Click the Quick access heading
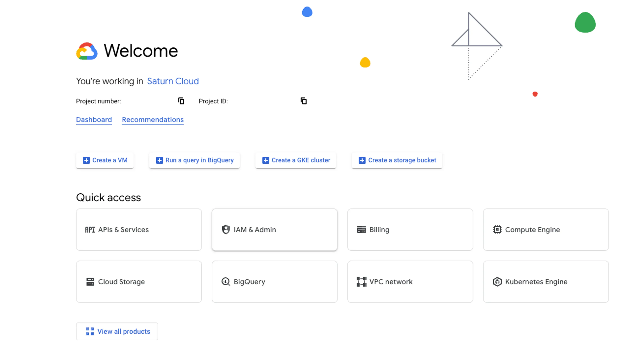 [x=109, y=198]
